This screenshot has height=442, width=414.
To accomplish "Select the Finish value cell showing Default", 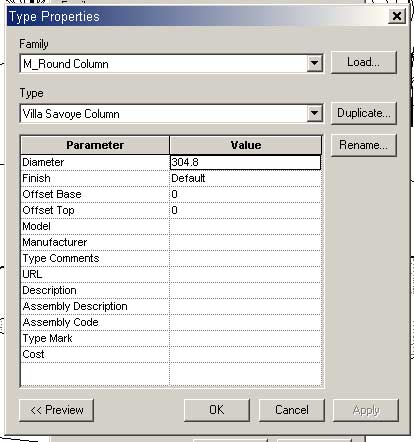I will pos(245,178).
